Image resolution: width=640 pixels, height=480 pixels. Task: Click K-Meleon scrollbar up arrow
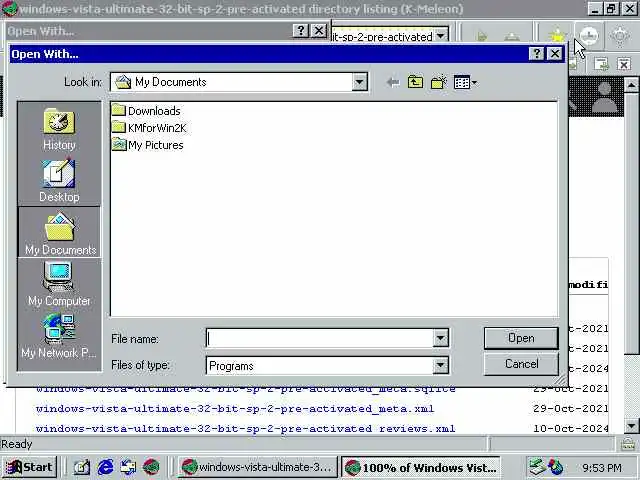(x=631, y=85)
